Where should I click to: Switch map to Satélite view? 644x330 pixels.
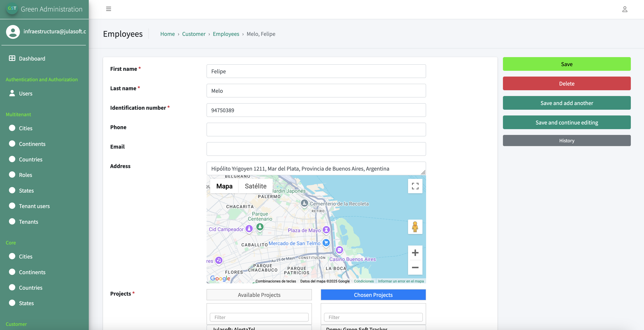point(255,186)
